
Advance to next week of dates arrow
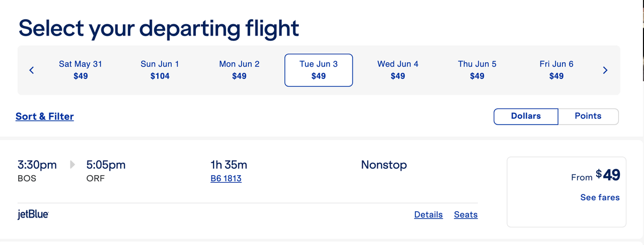click(605, 70)
